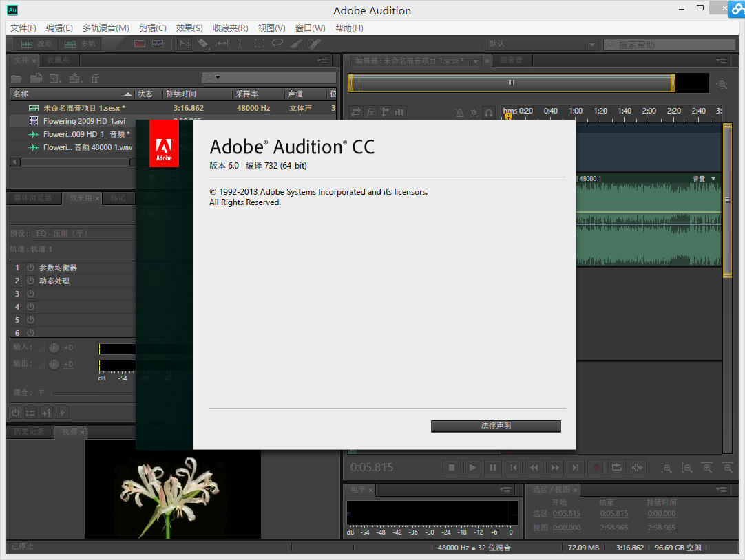Open the 多轨混音(M) menu

pos(106,28)
